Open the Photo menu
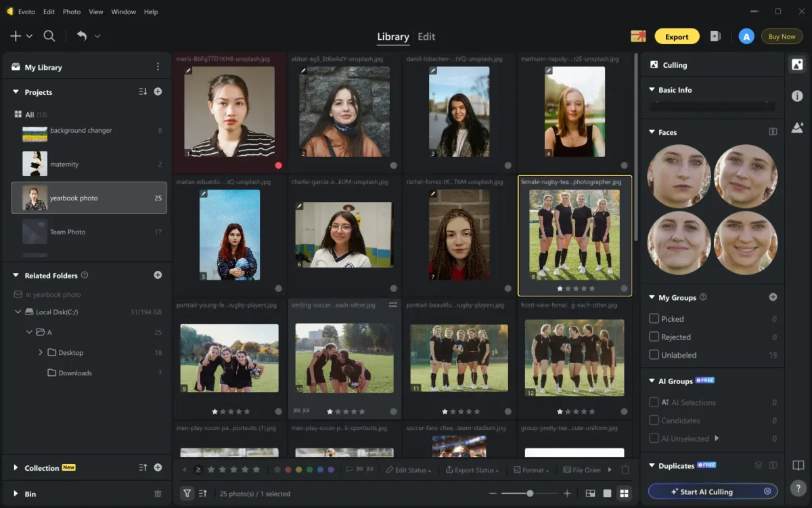 (72, 12)
